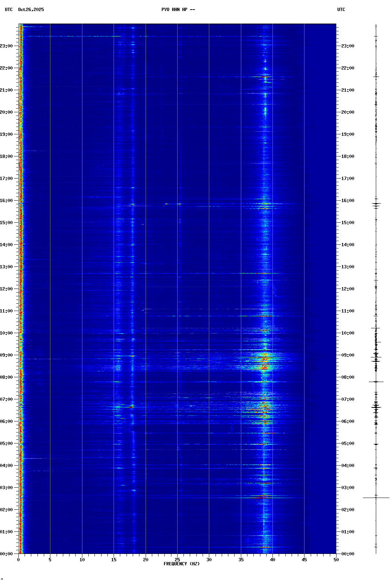Select the 23:00 label on left time axis

coord(7,46)
